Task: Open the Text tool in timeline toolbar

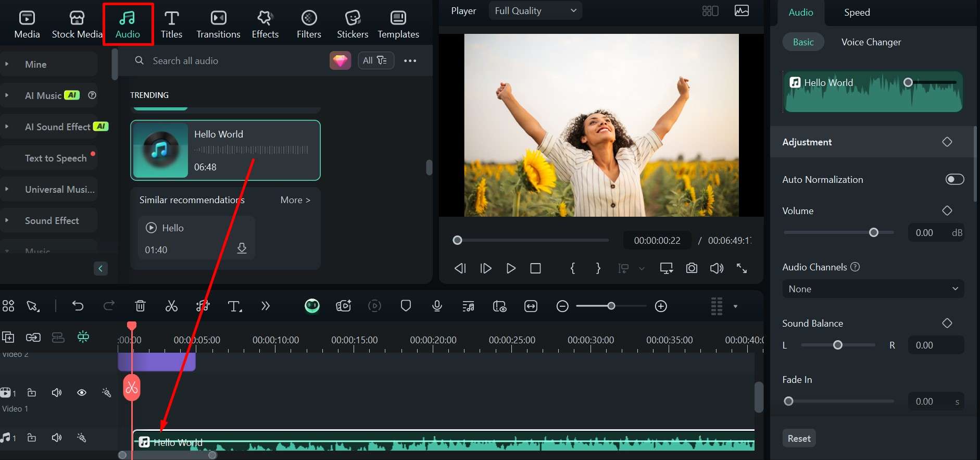Action: pyautogui.click(x=235, y=306)
